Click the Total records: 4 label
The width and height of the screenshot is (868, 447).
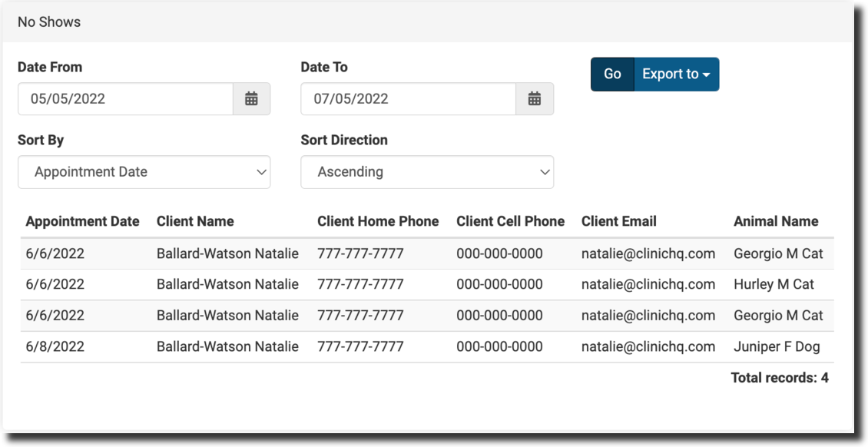[x=779, y=378]
